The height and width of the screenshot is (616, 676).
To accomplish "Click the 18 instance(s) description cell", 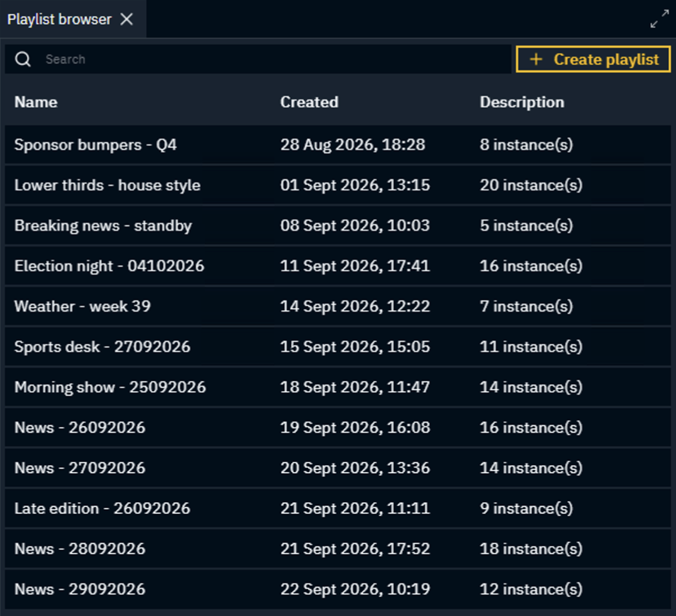I will point(531,549).
